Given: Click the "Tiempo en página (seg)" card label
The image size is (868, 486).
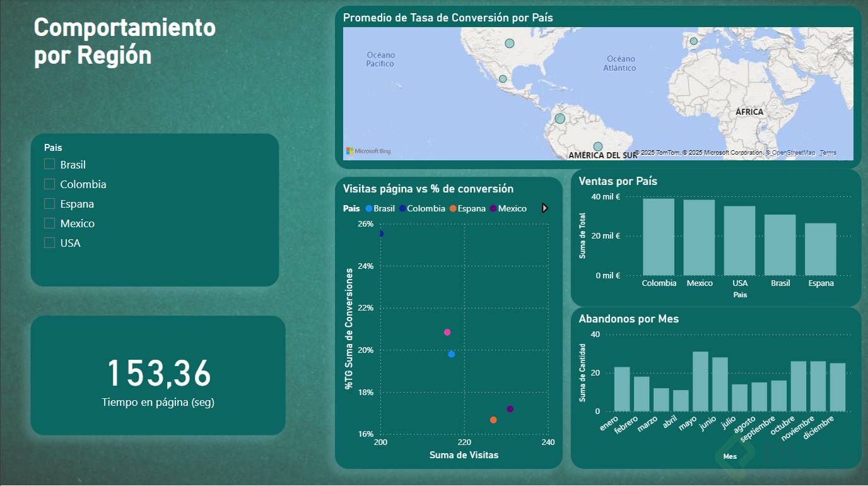Looking at the screenshot, I should click(x=158, y=402).
